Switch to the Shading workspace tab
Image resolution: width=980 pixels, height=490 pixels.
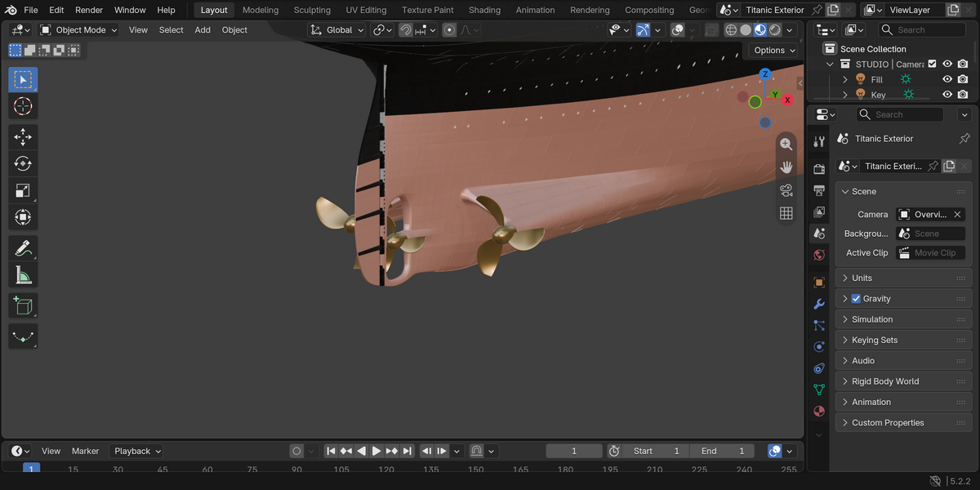[484, 10]
